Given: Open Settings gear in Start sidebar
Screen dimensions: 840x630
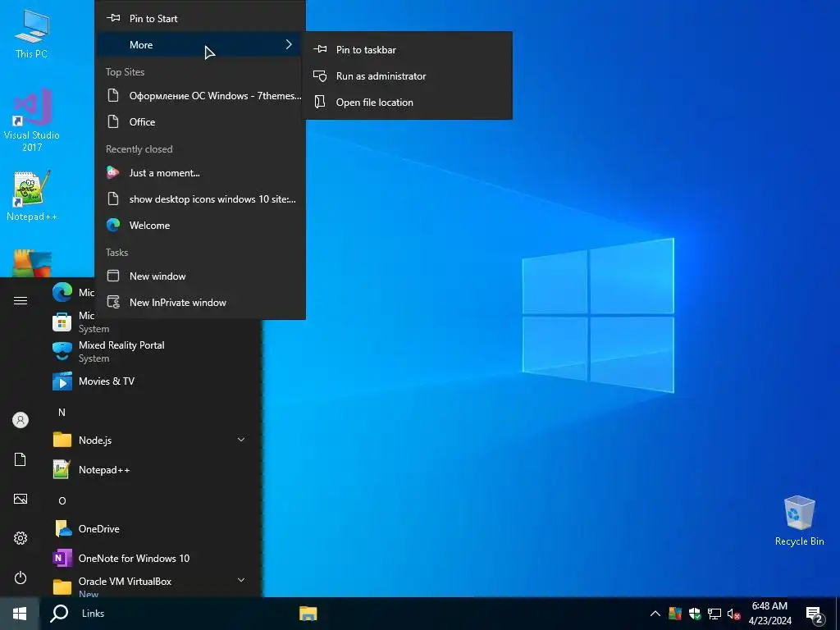Looking at the screenshot, I should coord(21,538).
